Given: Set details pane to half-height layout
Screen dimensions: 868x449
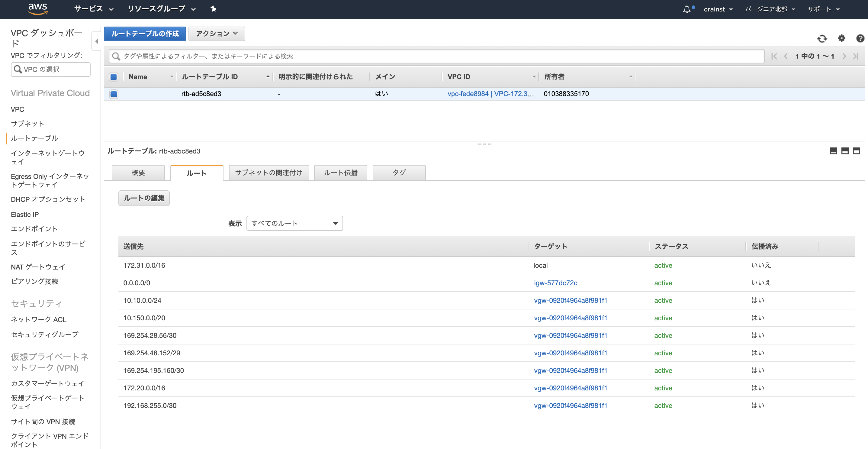Looking at the screenshot, I should (x=845, y=151).
